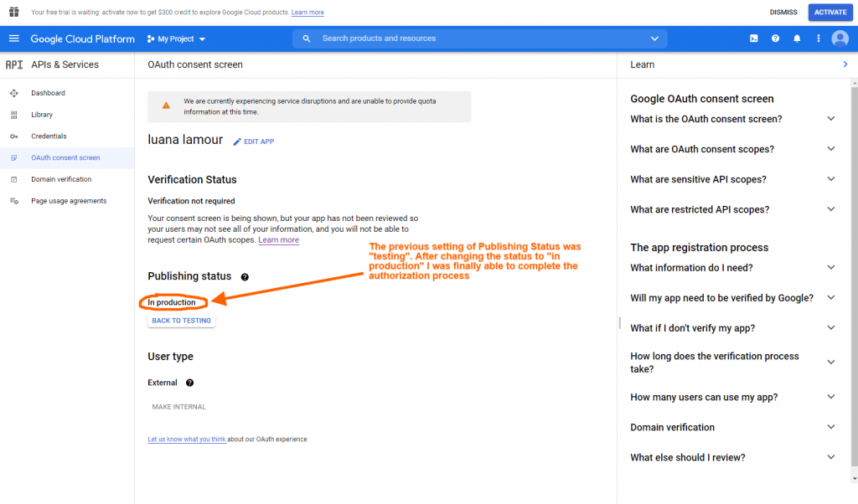Click the OAuth consent screen sidebar icon
The image size is (858, 504).
(x=14, y=157)
